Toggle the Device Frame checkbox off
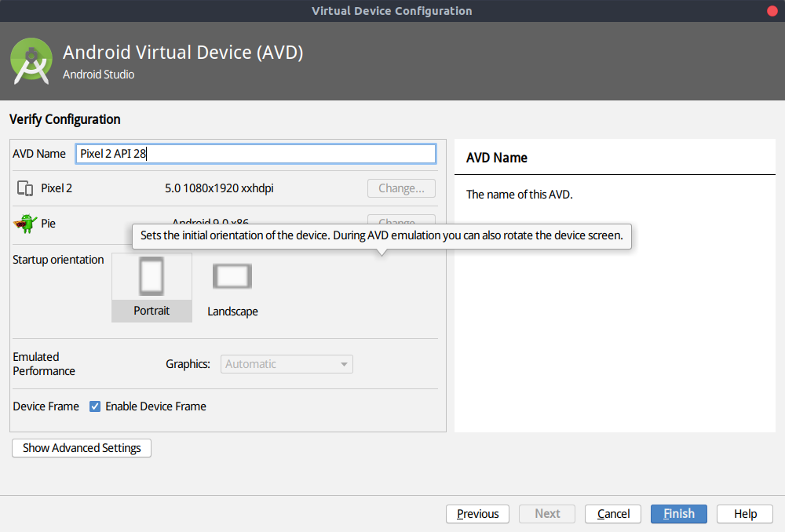785x532 pixels. 95,406
